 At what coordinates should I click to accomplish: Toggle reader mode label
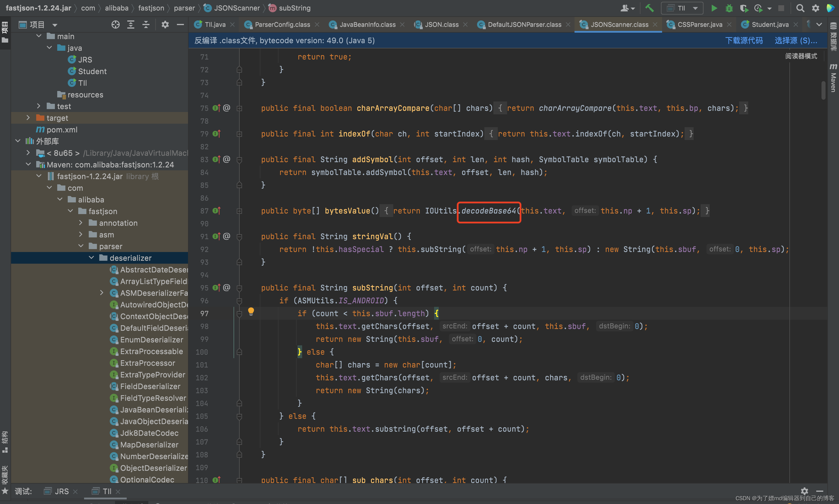point(801,56)
